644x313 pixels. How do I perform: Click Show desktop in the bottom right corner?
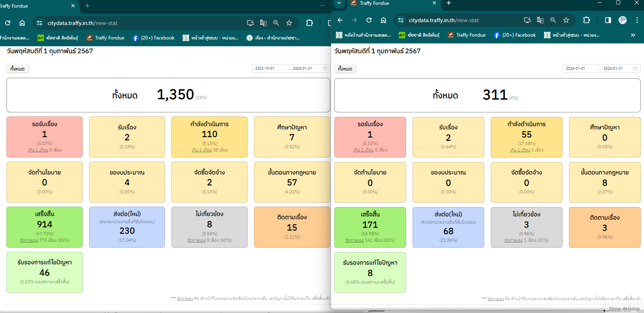tap(624, 309)
